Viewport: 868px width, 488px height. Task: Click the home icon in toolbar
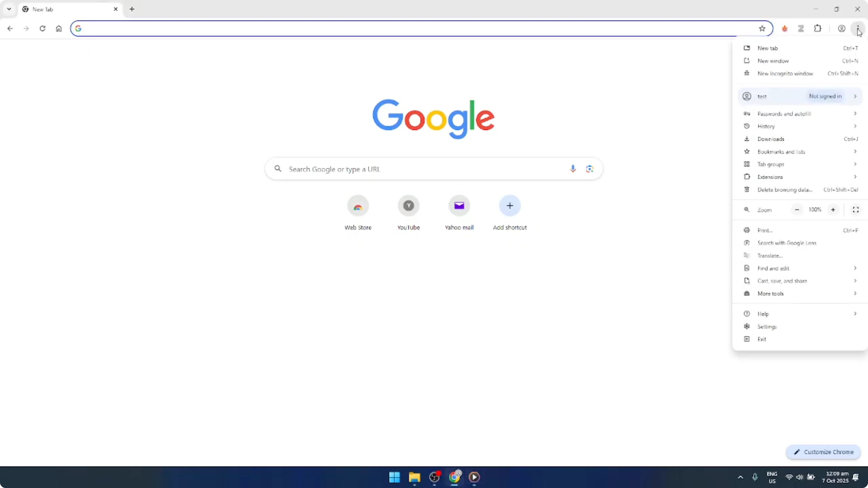[x=59, y=29]
